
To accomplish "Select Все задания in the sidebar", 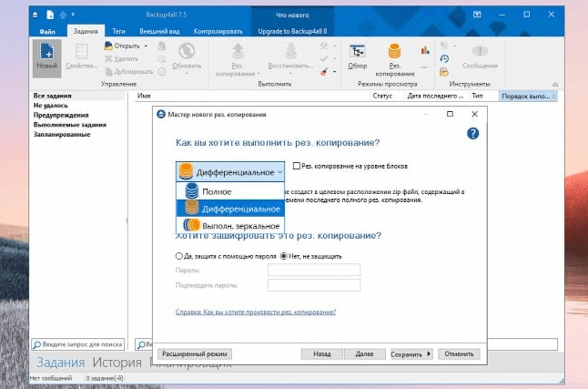I will [x=52, y=96].
